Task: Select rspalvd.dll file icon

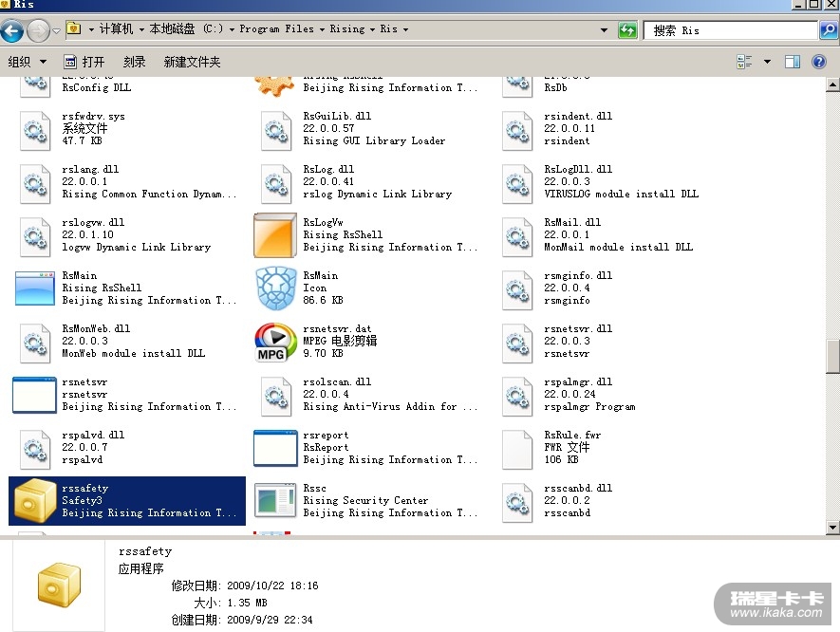Action: click(x=35, y=449)
